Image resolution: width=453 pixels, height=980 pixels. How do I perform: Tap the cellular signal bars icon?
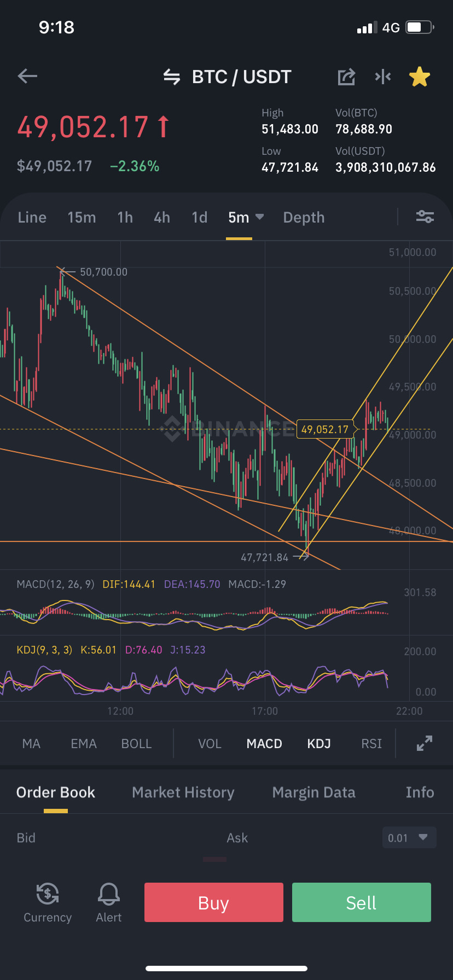(x=367, y=28)
